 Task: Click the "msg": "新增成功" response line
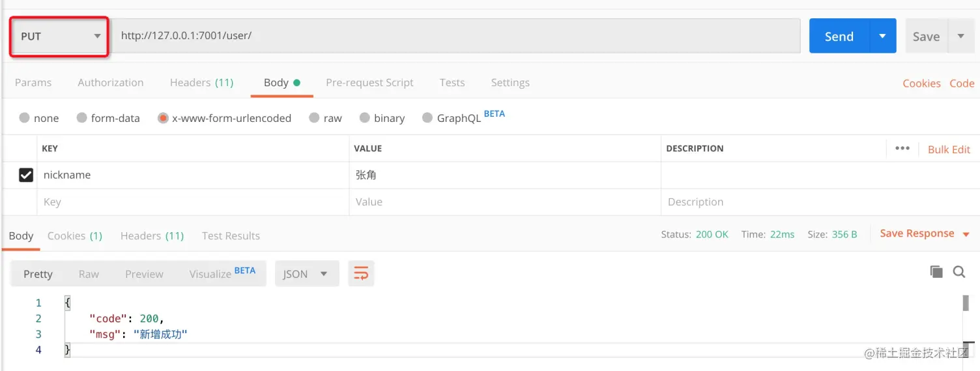[x=138, y=334]
